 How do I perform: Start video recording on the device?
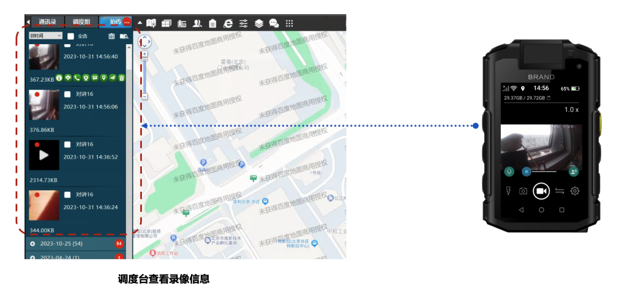541,191
